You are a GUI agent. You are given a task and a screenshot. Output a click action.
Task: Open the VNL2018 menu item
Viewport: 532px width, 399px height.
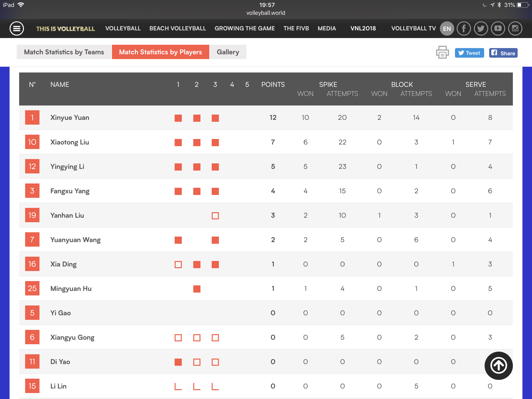coord(363,28)
